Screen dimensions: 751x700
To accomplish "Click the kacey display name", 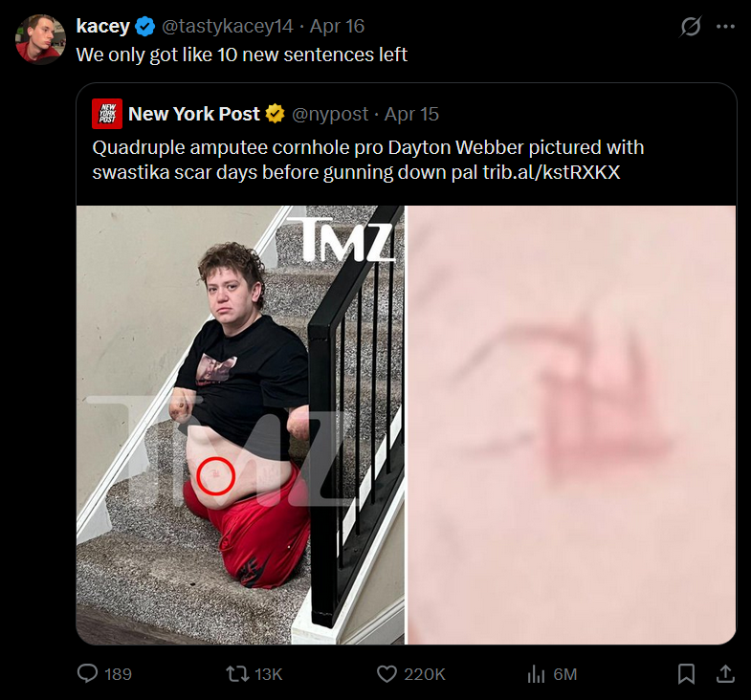I will (x=103, y=27).
